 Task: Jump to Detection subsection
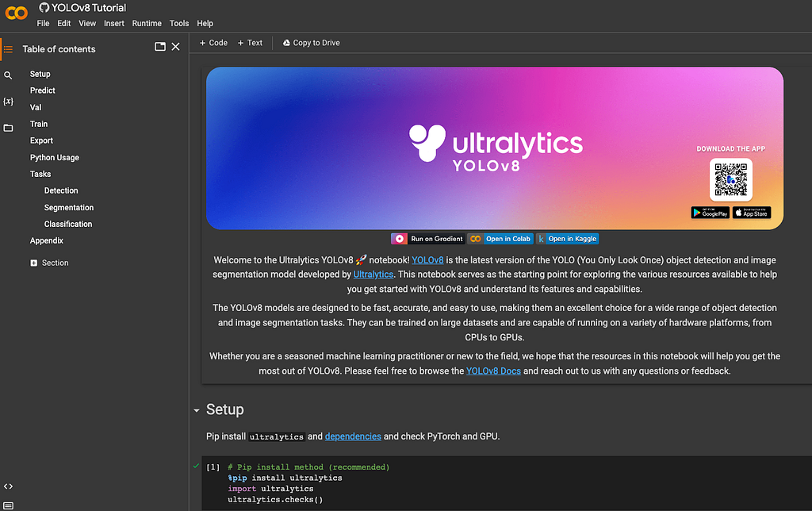tap(61, 190)
